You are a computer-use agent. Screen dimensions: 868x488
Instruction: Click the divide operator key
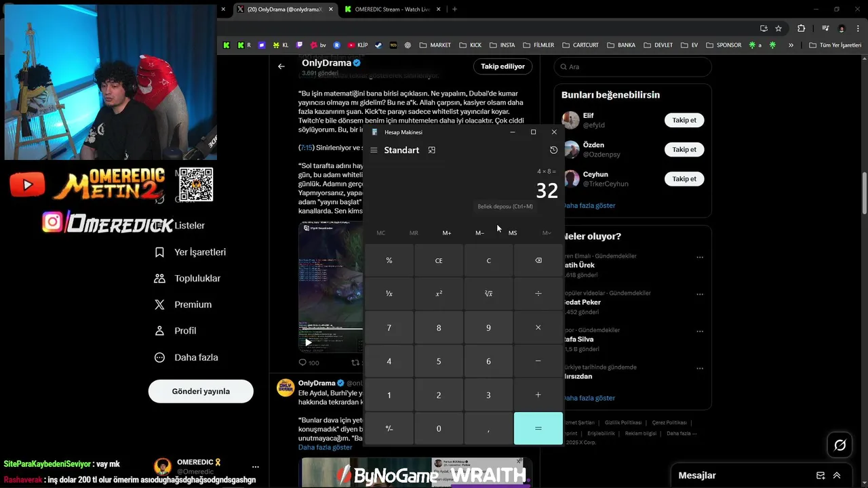click(x=538, y=294)
